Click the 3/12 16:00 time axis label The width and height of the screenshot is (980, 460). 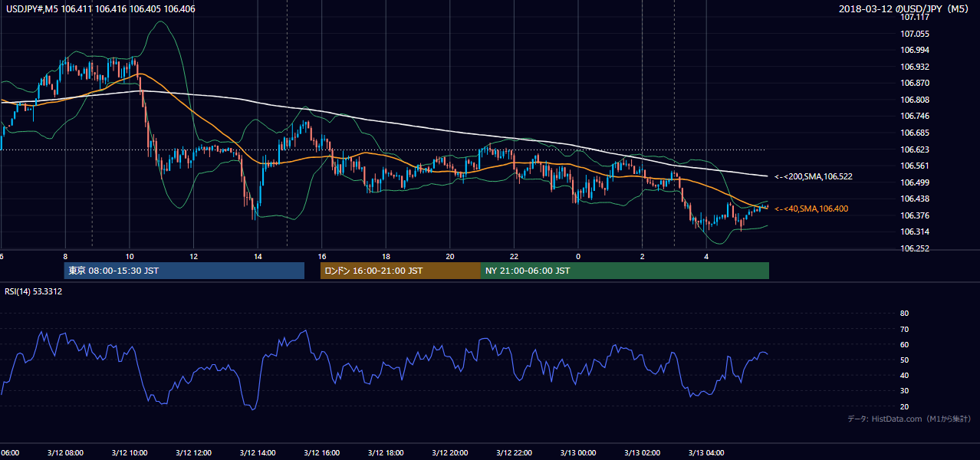click(321, 453)
